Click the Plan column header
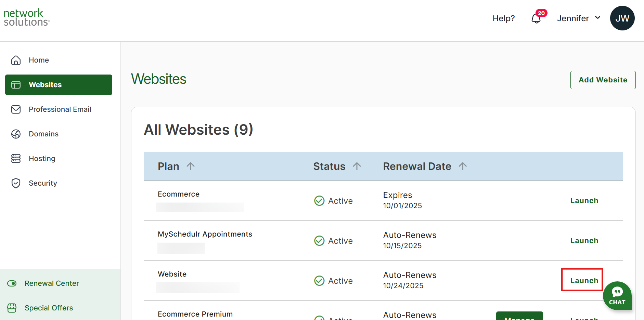Viewport: 644px width, 320px height. click(168, 166)
